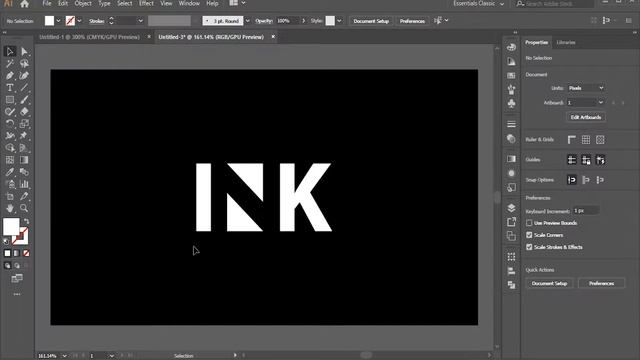Switch to Untitled-1 document tab
This screenshot has width=640, height=360.
pos(89,37)
